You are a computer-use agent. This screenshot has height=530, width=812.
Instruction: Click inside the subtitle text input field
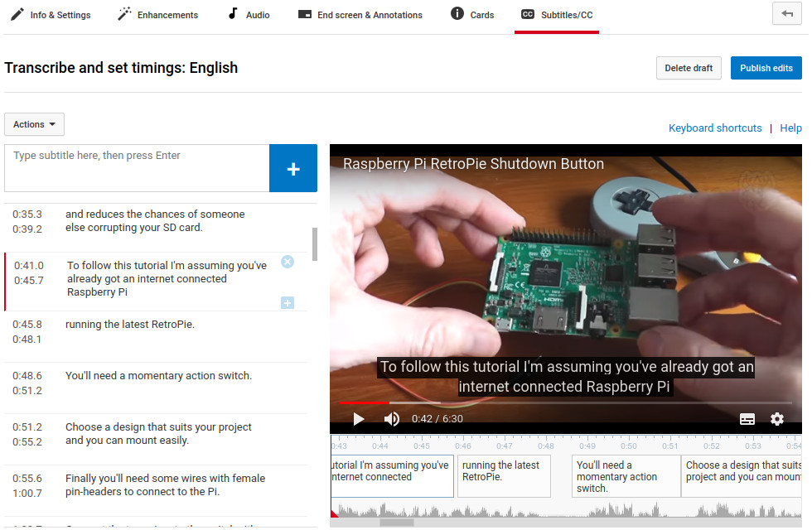point(135,167)
